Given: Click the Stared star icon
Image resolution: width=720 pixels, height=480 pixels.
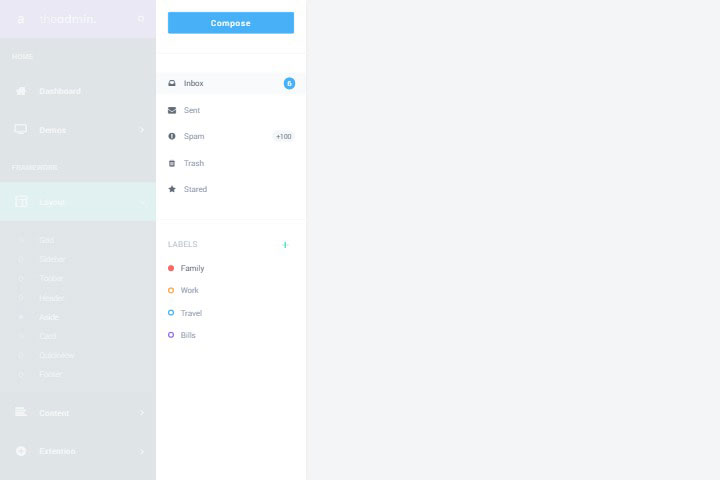Looking at the screenshot, I should click(x=172, y=189).
